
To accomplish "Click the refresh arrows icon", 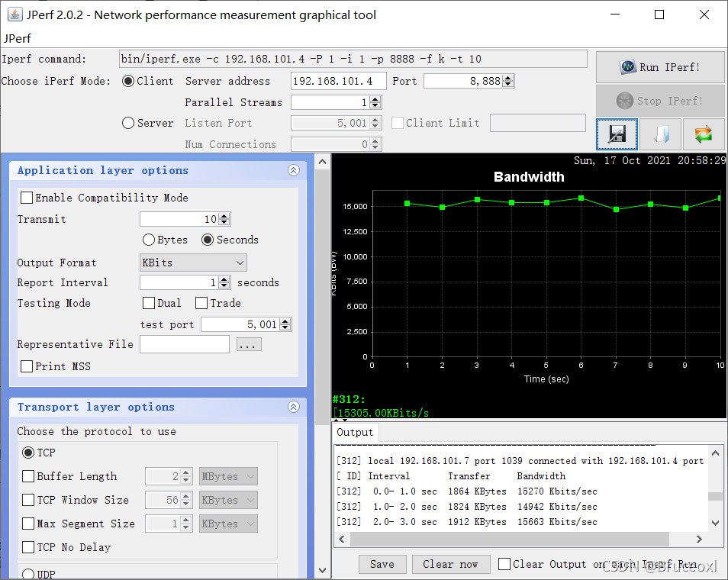I will coord(704,134).
